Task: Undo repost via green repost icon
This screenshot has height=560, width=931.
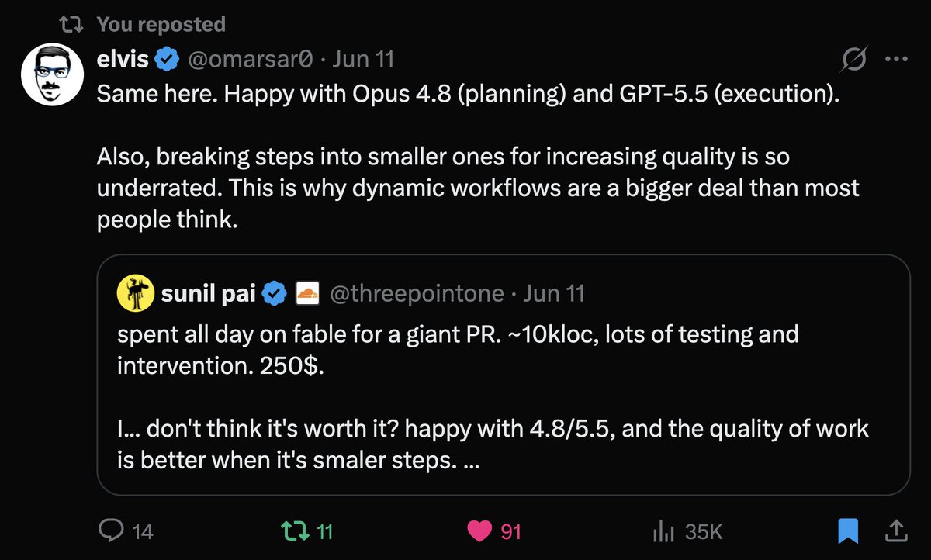Action: click(294, 531)
